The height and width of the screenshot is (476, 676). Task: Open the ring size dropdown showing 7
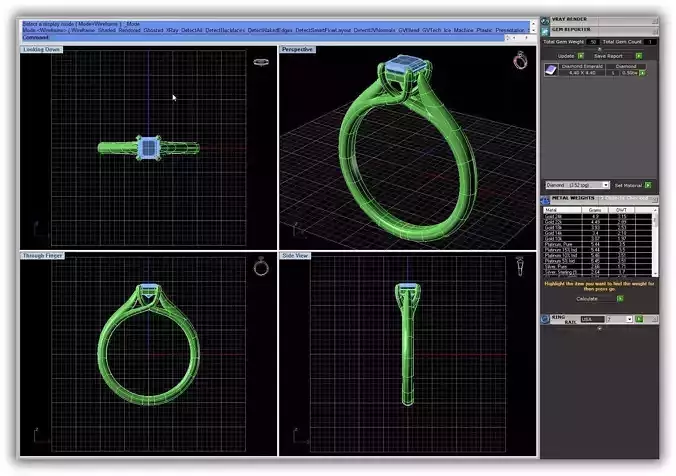pyautogui.click(x=629, y=319)
